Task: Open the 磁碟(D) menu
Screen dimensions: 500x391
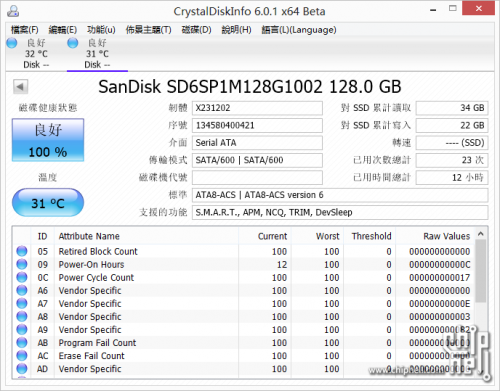Action: (196, 30)
